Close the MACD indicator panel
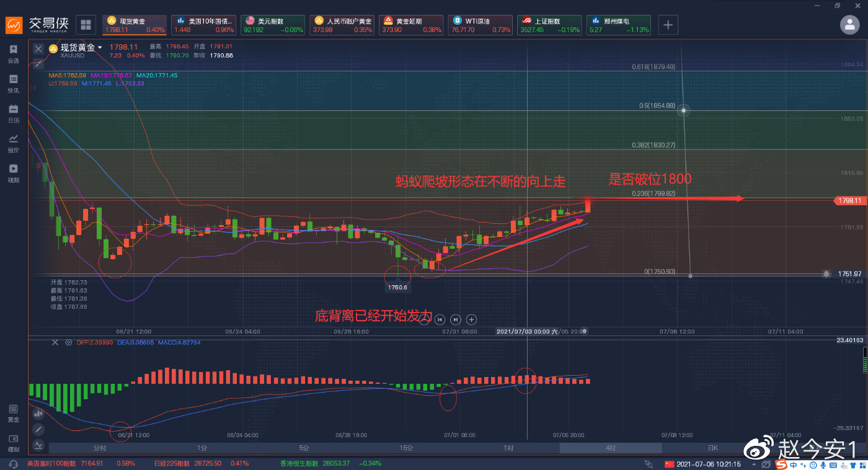Viewport: 868px width, 470px height. click(55, 342)
